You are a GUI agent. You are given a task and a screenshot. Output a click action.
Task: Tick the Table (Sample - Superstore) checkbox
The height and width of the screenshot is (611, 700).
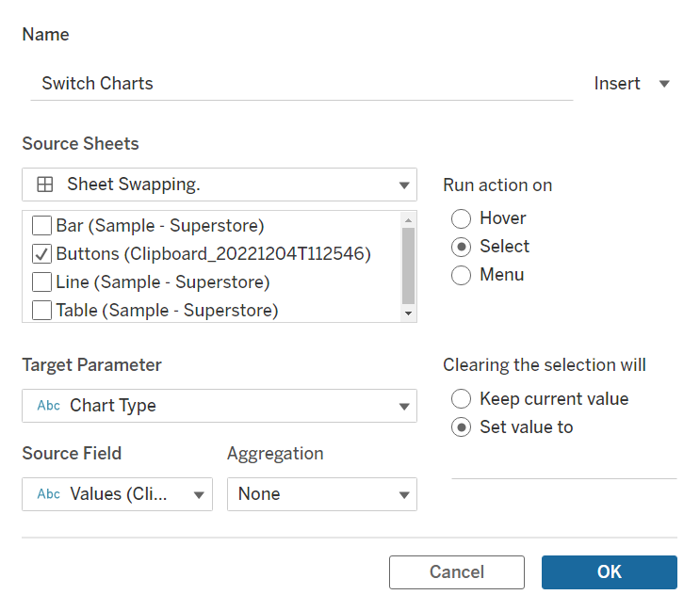[x=41, y=310]
